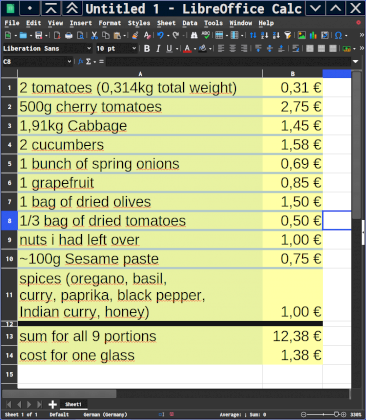
Task: Click the Redo arrow icon
Action: pos(176,35)
